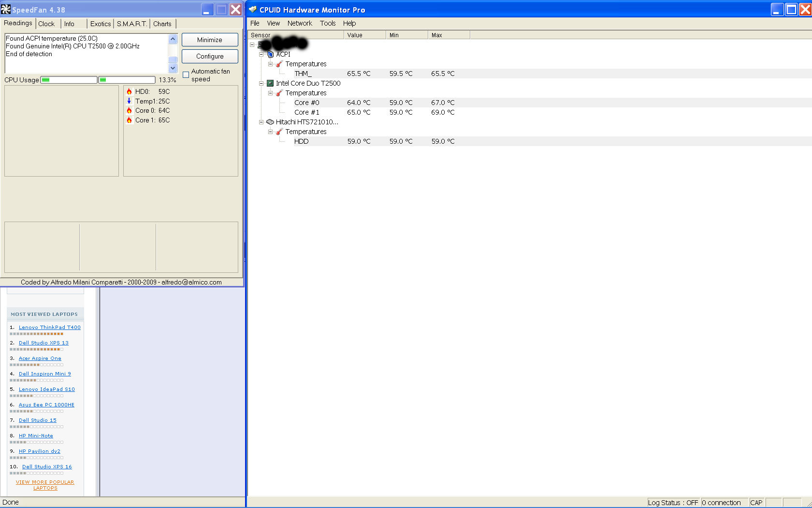812x508 pixels.
Task: Open the S.M.A.R.T. tab
Action: [132, 24]
